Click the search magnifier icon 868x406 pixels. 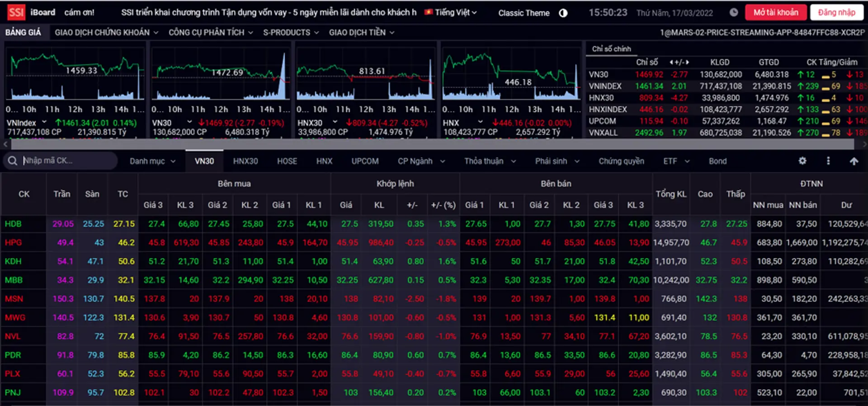(x=13, y=161)
